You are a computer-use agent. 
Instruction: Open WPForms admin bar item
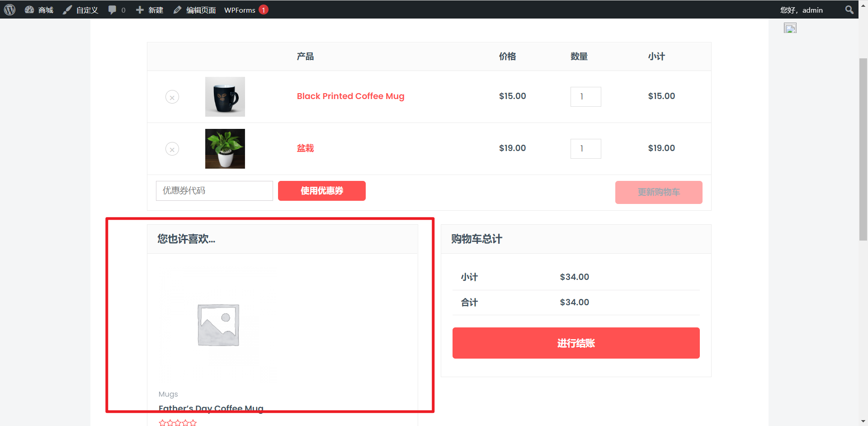click(x=240, y=10)
